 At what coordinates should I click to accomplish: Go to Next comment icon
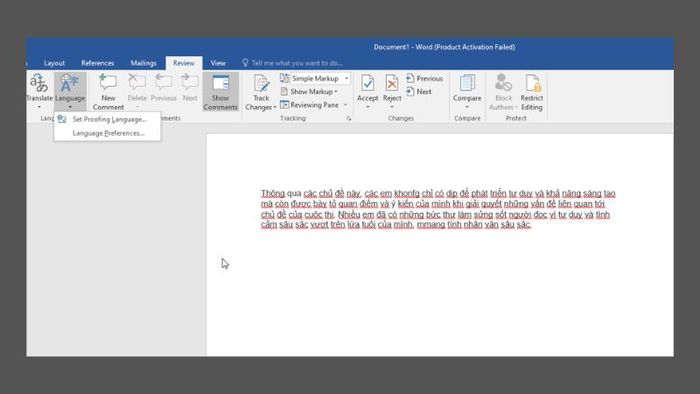pos(190,83)
